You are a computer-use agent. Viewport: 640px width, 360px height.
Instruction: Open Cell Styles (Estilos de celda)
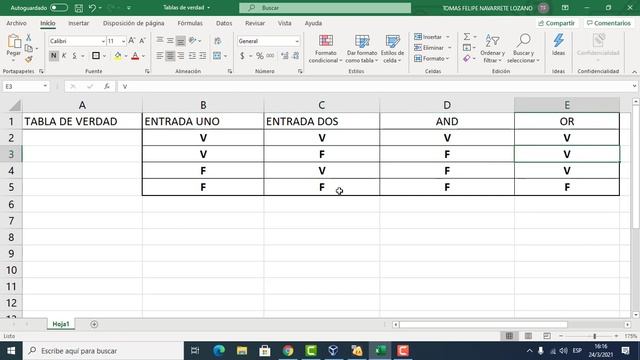[x=392, y=49]
